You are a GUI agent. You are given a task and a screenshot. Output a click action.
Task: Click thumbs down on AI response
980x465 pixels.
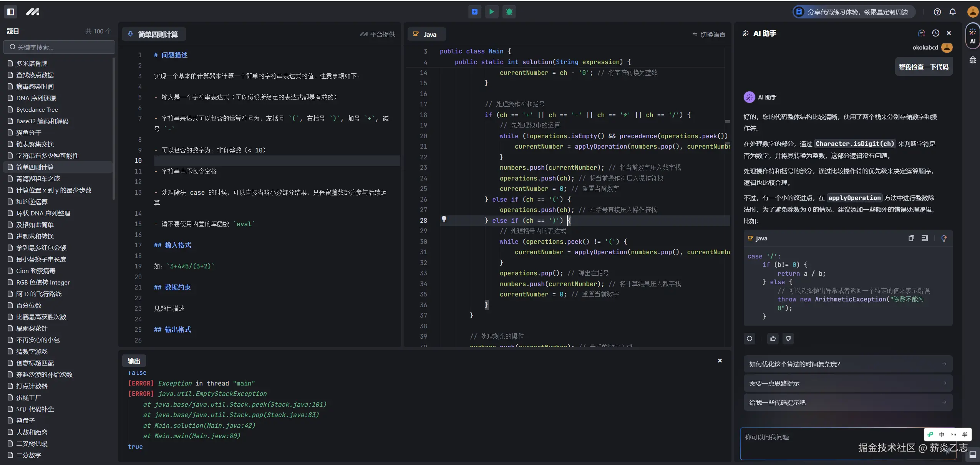click(788, 339)
